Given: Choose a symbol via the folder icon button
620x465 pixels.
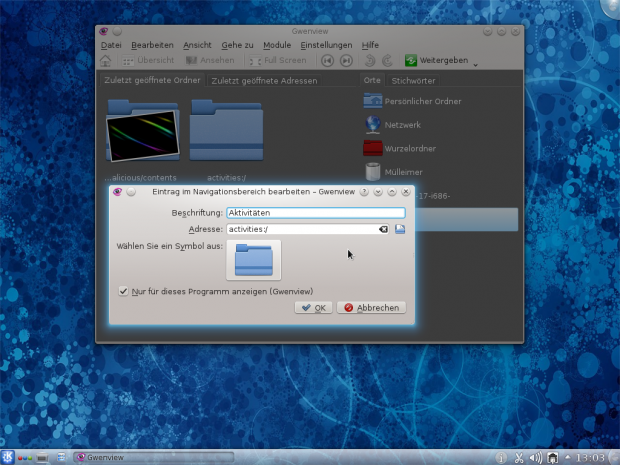Looking at the screenshot, I should 253,260.
